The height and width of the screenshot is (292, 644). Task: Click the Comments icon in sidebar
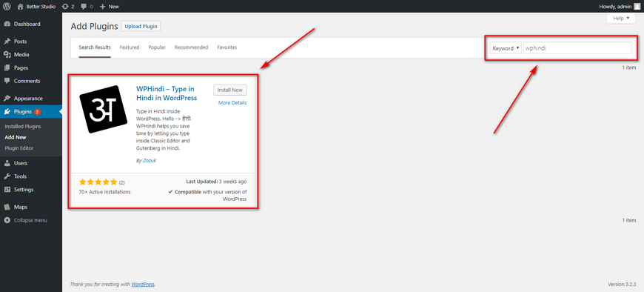(7, 81)
